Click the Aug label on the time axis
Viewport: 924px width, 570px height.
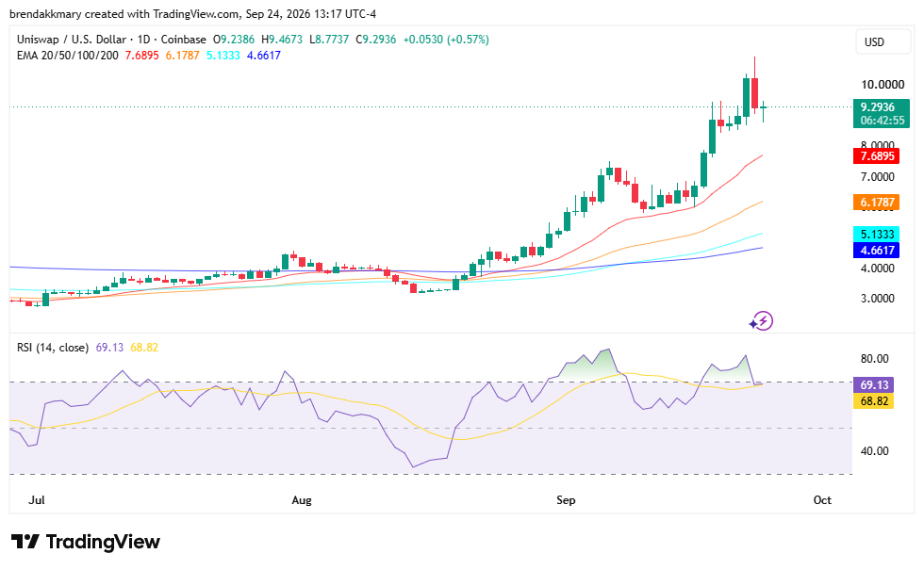pyautogui.click(x=302, y=500)
